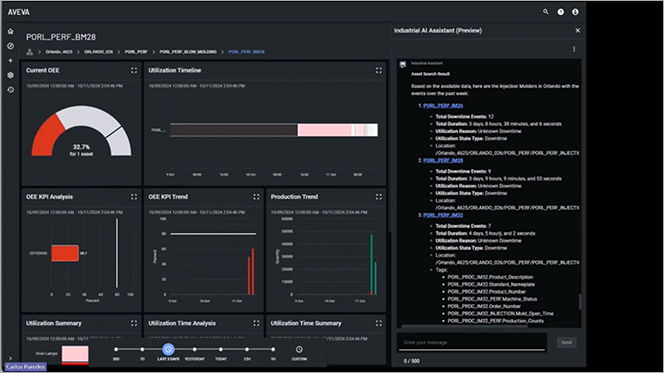Click the Industrial Assistant avatar icon

tap(403, 64)
